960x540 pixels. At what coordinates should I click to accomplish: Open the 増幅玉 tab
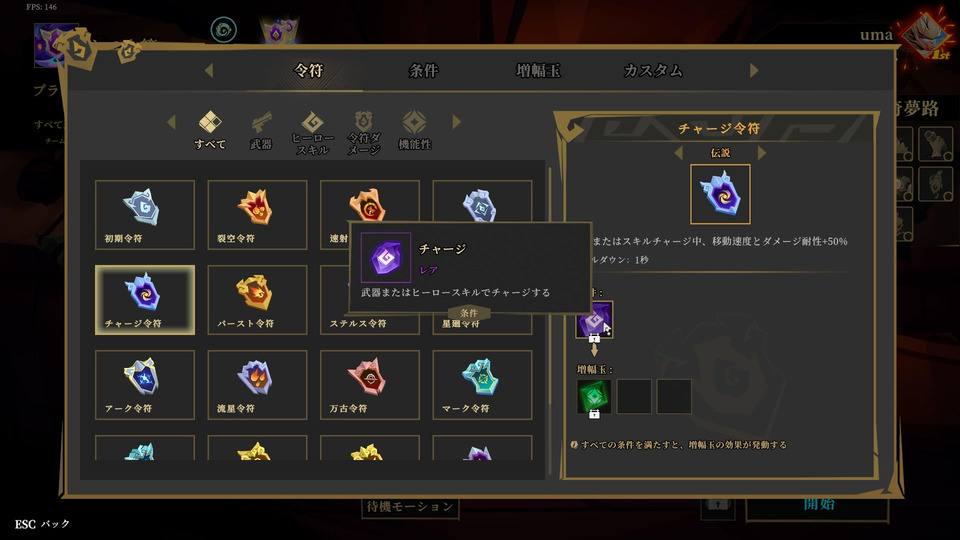[x=538, y=70]
